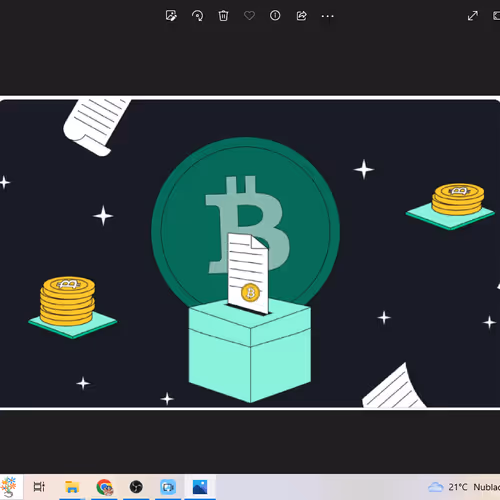The width and height of the screenshot is (500, 500).
Task: Toggle the heart favorite on this photo
Action: tap(249, 16)
